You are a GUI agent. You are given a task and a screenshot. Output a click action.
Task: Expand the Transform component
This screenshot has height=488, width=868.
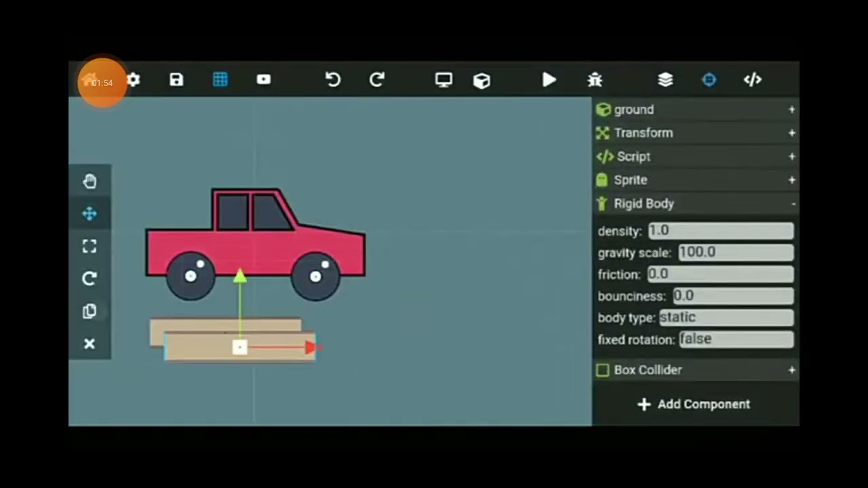point(696,133)
